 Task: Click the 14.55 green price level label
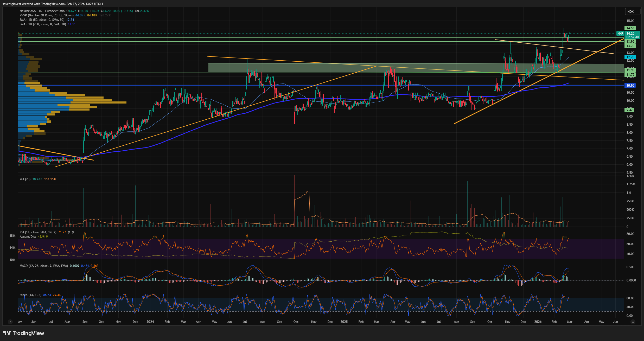(630, 28)
